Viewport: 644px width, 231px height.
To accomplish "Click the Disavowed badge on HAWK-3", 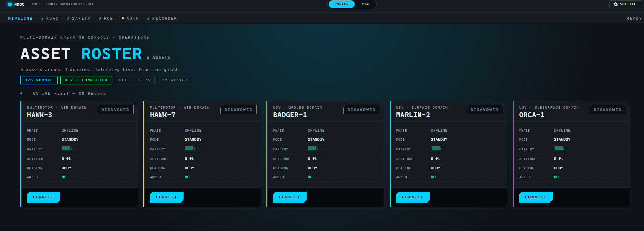I will 115,110.
